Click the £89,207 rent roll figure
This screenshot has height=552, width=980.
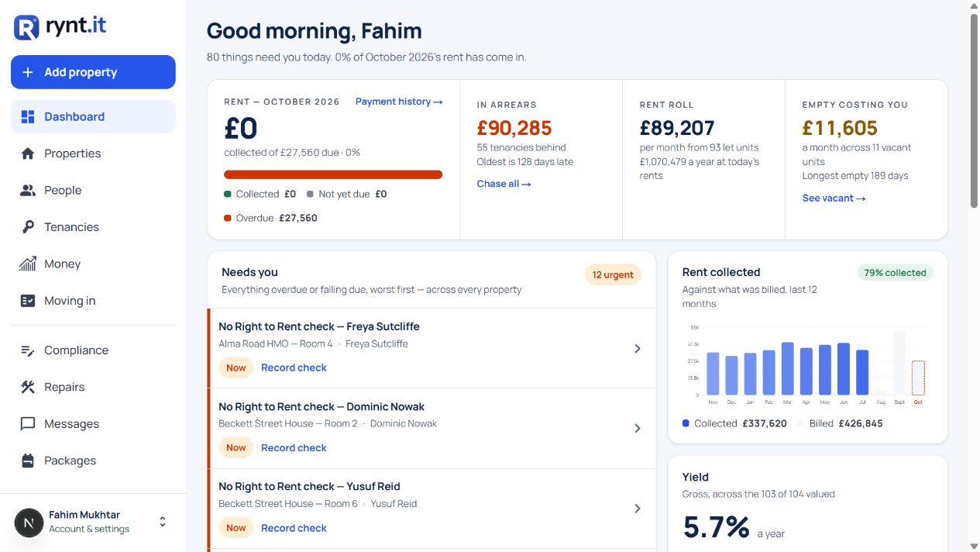[x=677, y=128]
